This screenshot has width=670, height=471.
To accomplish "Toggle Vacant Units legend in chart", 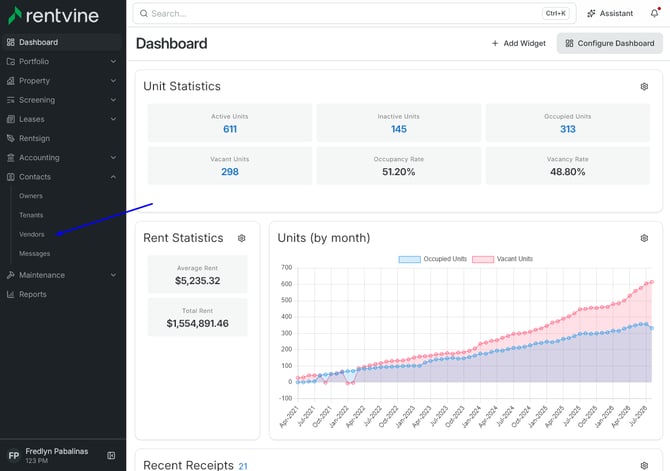I will 502,259.
